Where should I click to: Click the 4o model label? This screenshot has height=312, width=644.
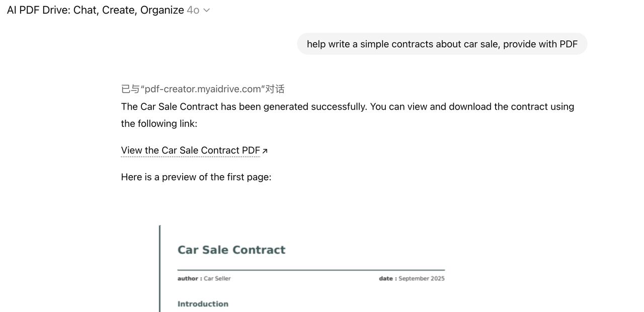point(193,10)
